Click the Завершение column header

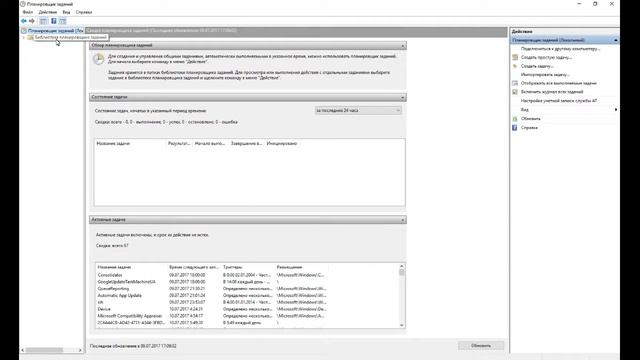pos(247,144)
